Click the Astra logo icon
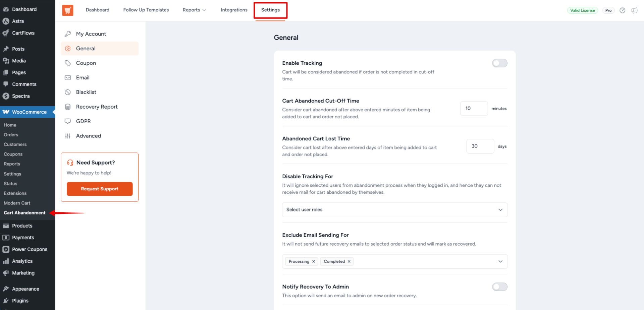 (6, 21)
